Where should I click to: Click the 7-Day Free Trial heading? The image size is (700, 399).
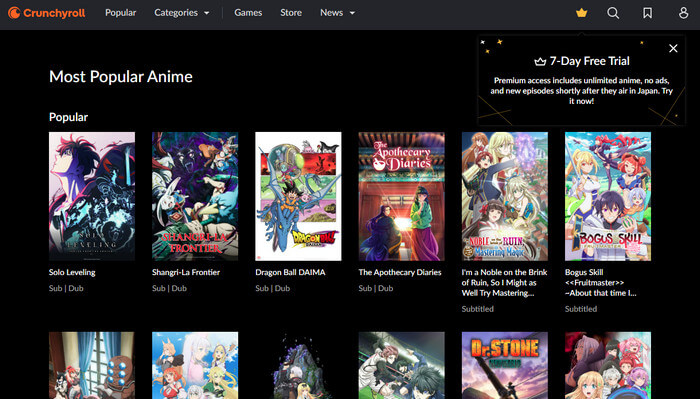[x=582, y=61]
